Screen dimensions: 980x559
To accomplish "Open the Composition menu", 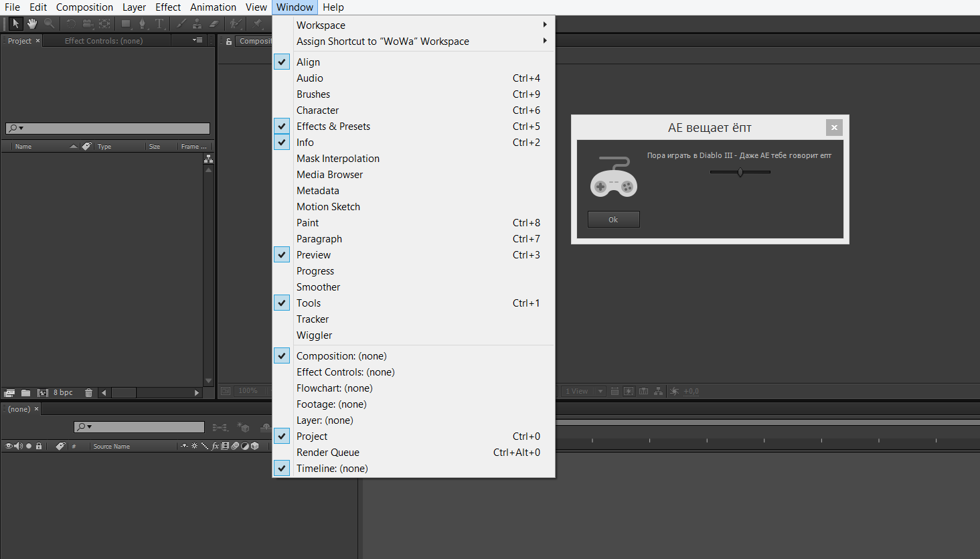I will pos(84,7).
